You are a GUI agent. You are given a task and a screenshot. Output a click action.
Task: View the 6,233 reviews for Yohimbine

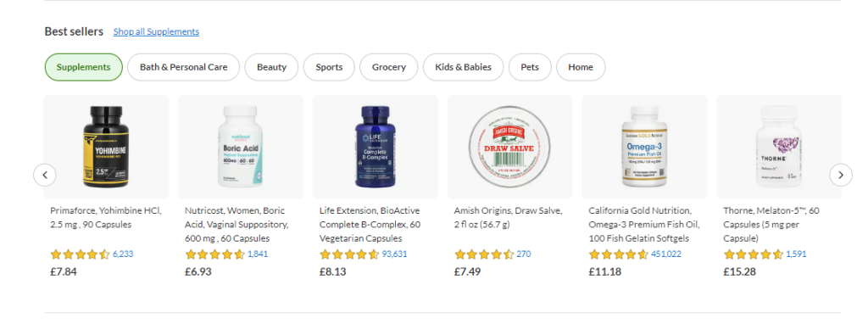pos(123,254)
